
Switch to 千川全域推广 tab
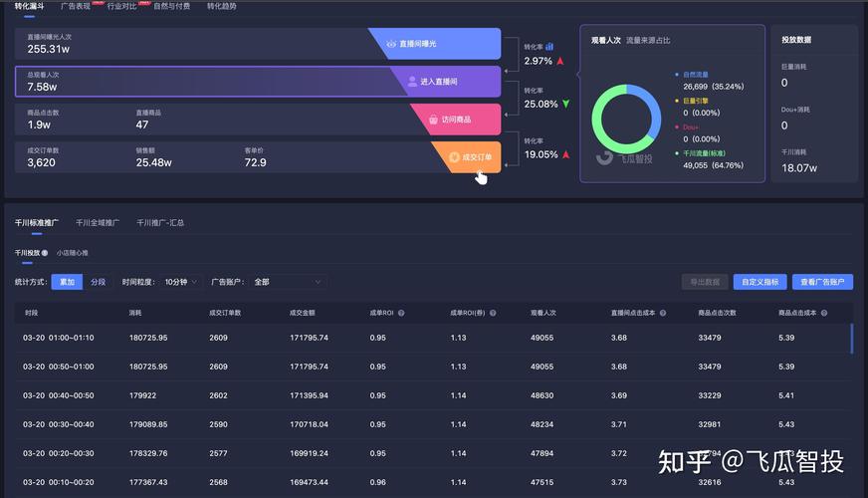pos(98,222)
